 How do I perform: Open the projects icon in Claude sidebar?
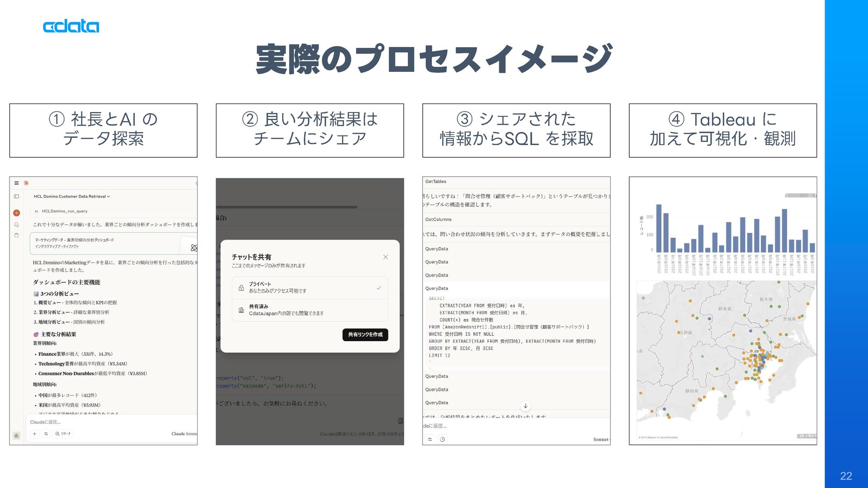tap(16, 235)
